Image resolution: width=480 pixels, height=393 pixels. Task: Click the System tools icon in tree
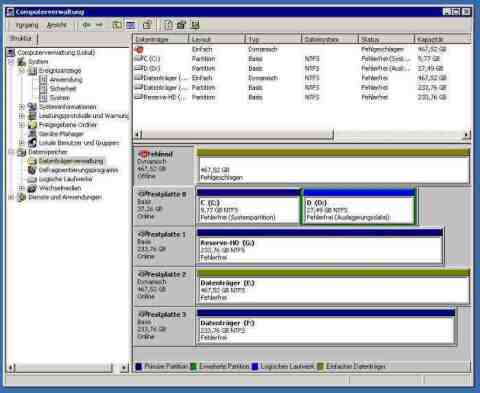coord(22,62)
